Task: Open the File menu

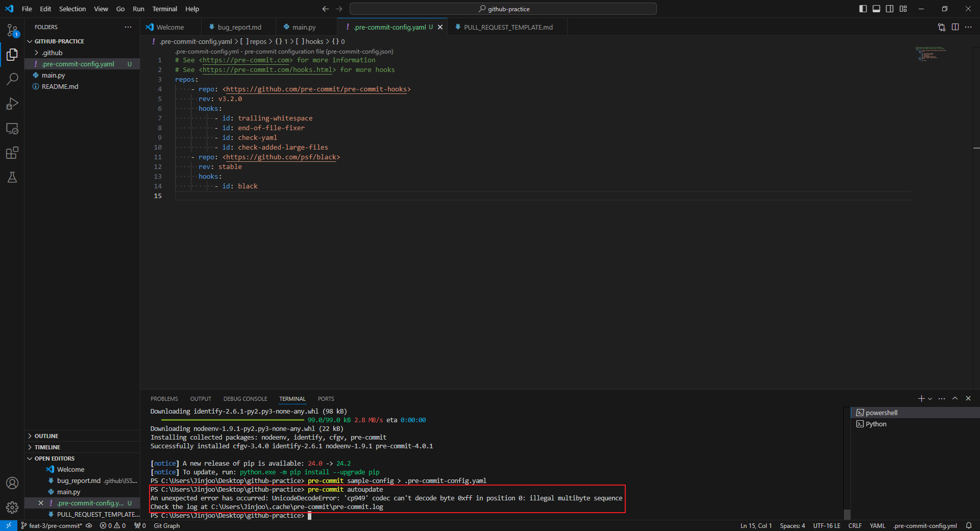Action: [27, 9]
